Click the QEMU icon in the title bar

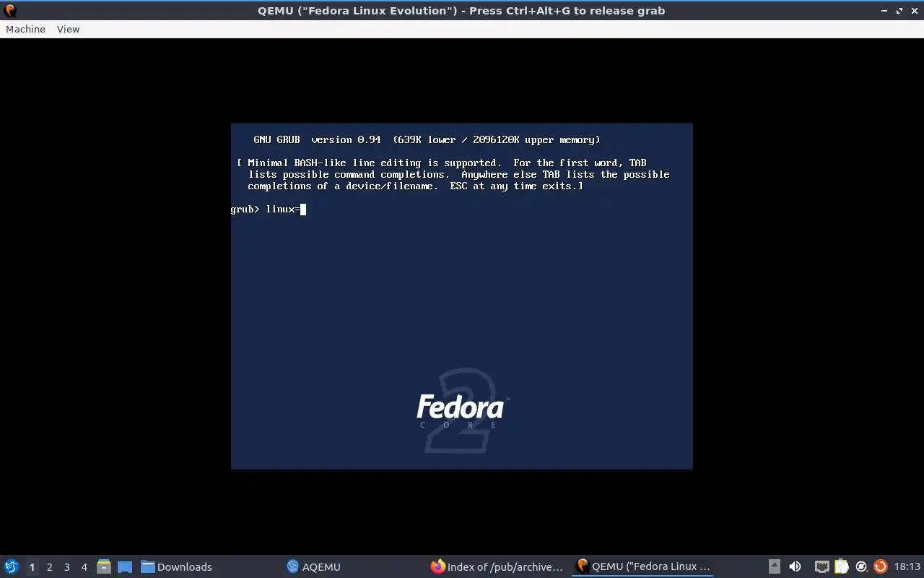[10, 10]
